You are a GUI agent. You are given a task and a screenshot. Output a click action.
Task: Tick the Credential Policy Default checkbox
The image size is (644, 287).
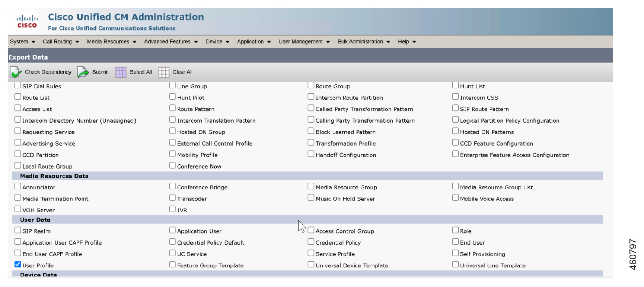click(172, 242)
